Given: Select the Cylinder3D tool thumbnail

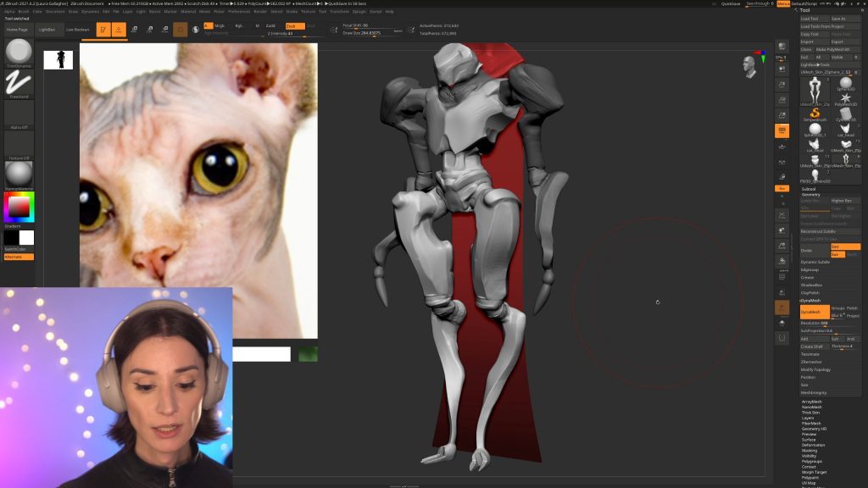Looking at the screenshot, I should pyautogui.click(x=845, y=114).
